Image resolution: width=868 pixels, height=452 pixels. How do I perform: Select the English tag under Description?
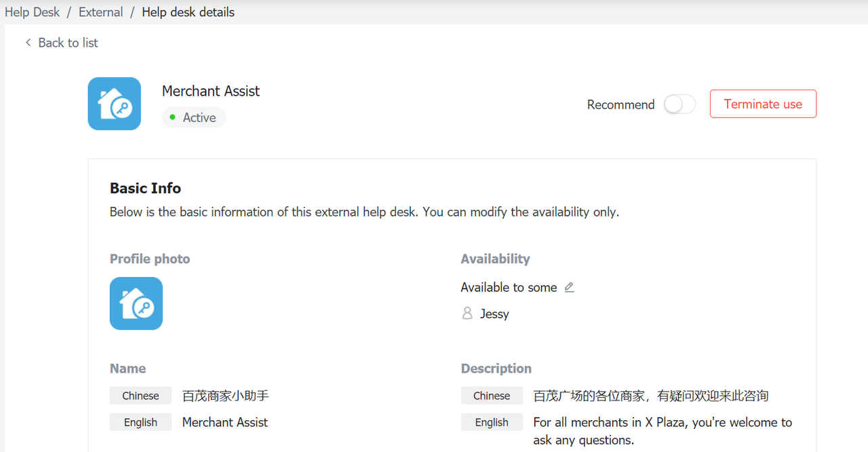pyautogui.click(x=492, y=422)
